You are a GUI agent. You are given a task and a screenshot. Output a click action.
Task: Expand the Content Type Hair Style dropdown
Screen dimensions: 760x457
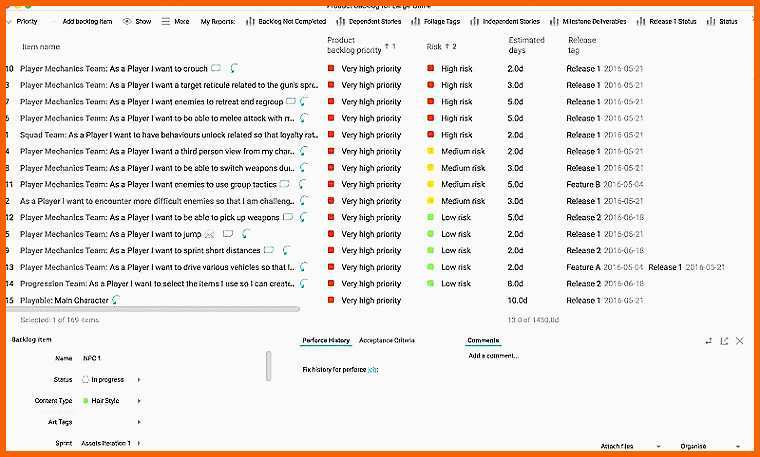click(139, 400)
